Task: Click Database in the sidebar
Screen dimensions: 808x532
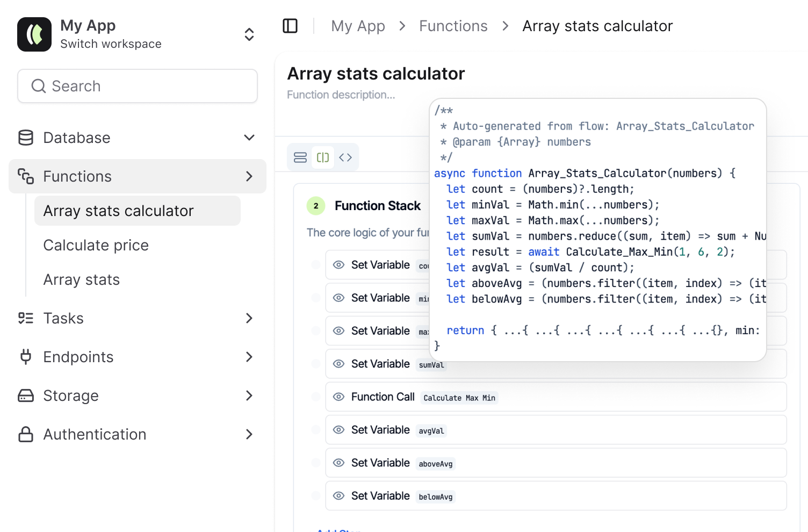Action: tap(77, 138)
